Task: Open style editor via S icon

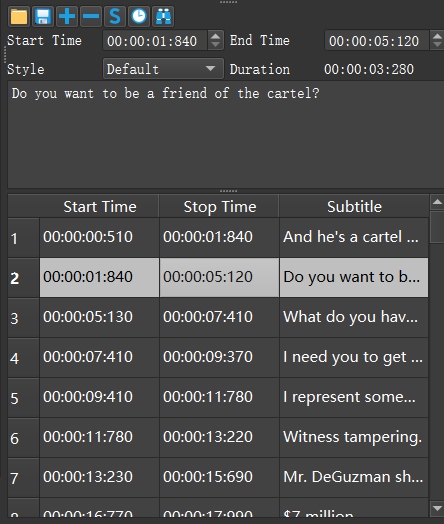Action: 115,16
